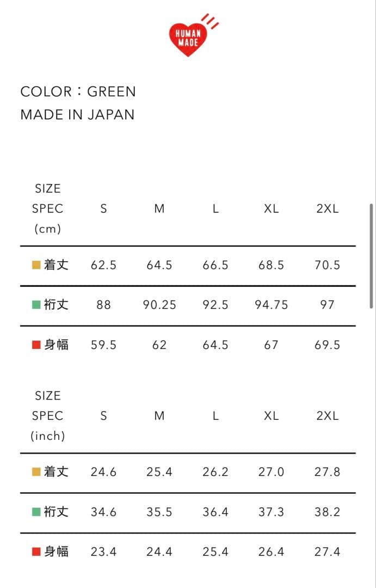Tap the MADE IN JAPAN text
The width and height of the screenshot is (376, 588).
click(x=77, y=115)
